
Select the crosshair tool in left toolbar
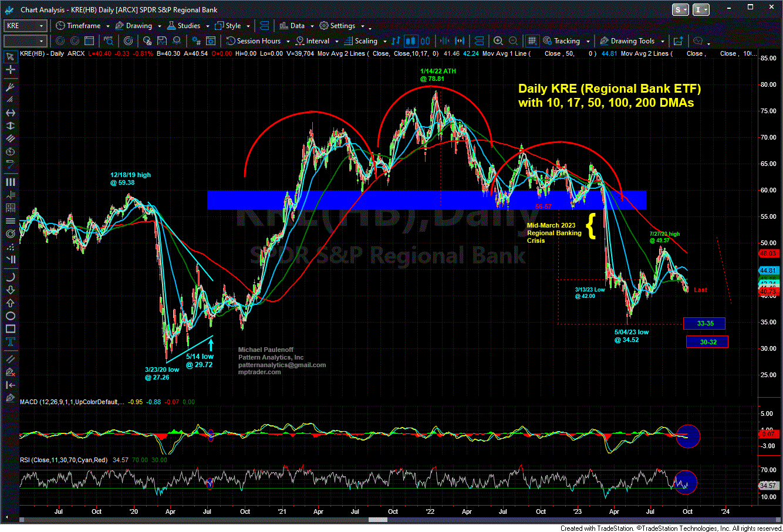10,69
